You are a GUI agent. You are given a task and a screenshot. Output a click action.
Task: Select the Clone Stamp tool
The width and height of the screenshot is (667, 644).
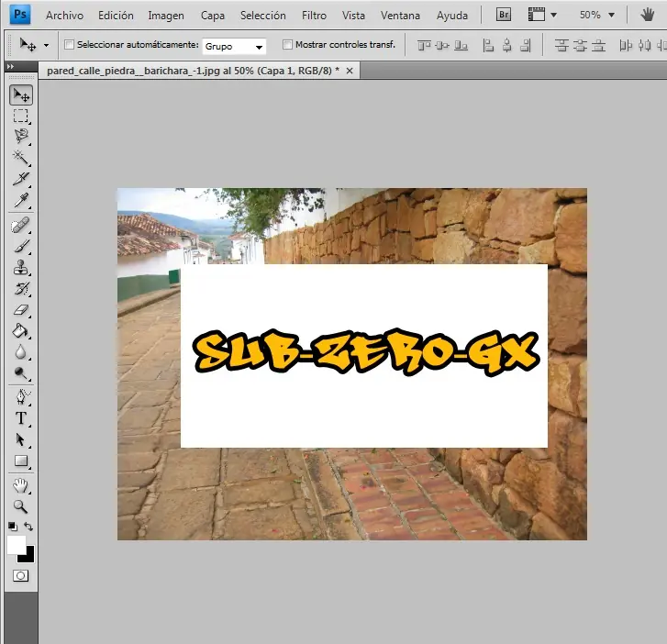pyautogui.click(x=21, y=268)
